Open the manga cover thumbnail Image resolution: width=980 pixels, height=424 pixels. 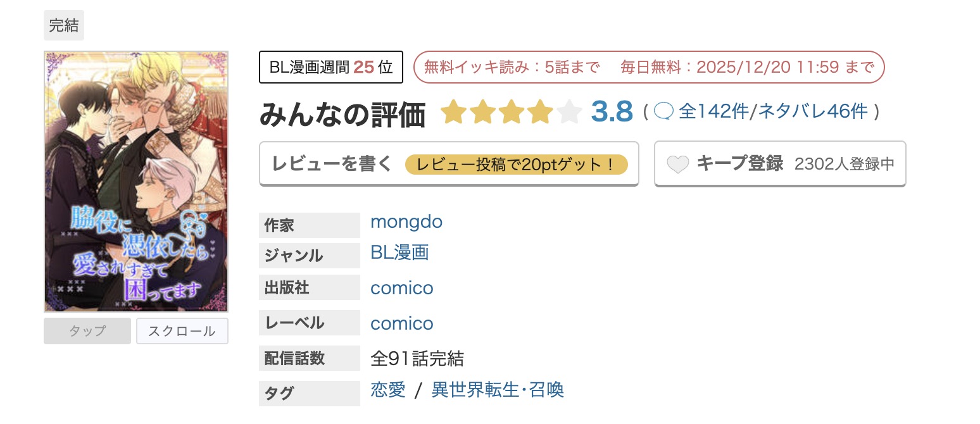click(135, 182)
